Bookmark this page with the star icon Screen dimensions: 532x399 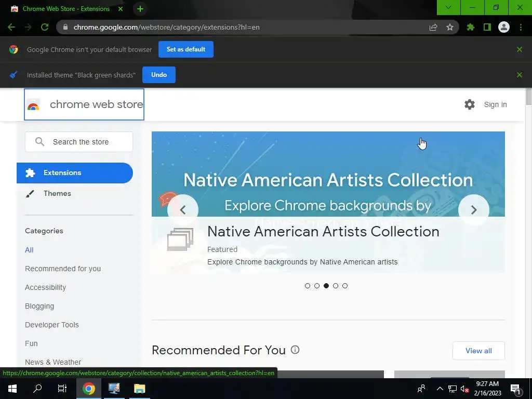450,27
